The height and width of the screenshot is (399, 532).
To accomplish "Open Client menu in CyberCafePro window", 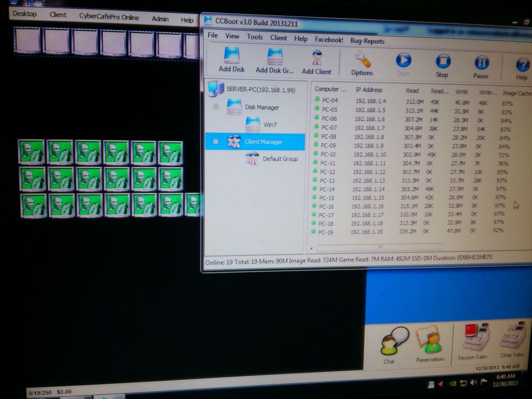I will tap(58, 14).
